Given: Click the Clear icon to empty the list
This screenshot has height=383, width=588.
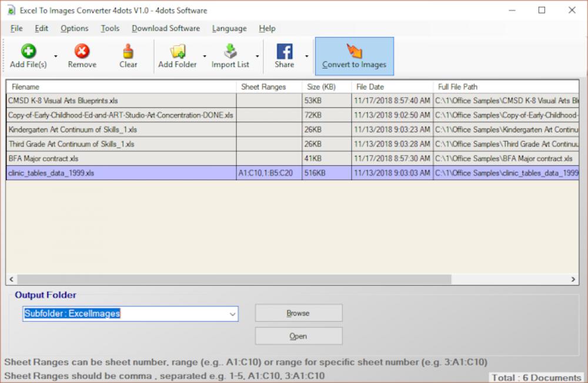Looking at the screenshot, I should coord(128,52).
